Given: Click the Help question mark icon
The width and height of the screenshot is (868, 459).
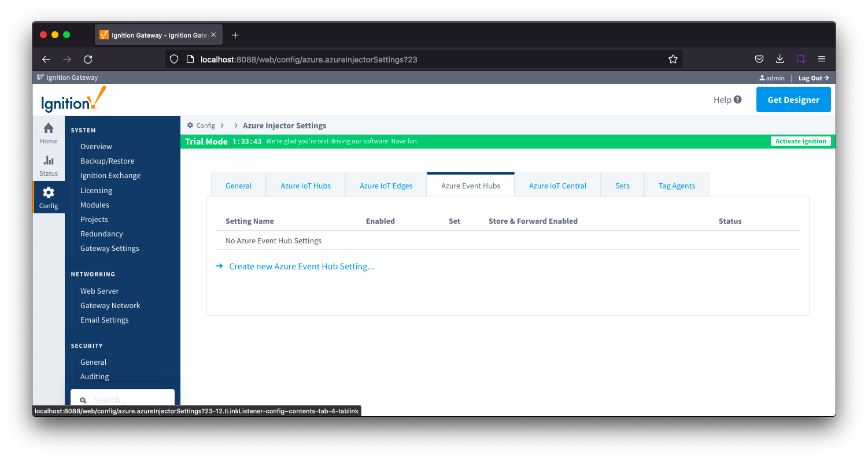Looking at the screenshot, I should pyautogui.click(x=737, y=99).
